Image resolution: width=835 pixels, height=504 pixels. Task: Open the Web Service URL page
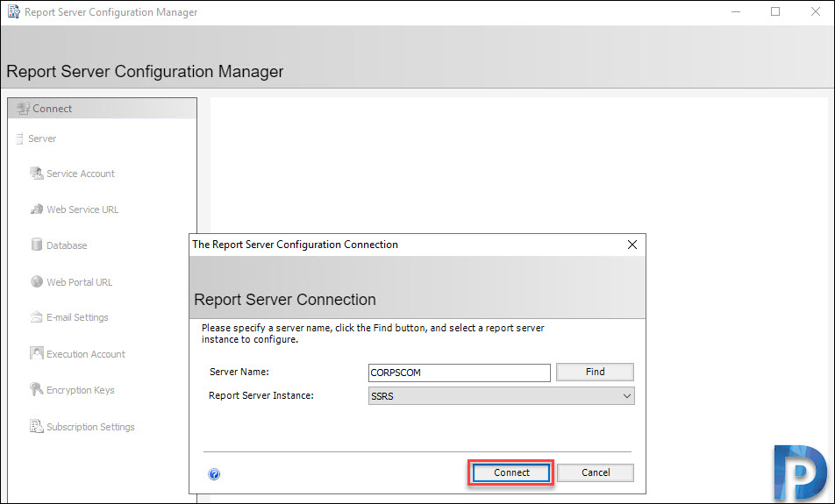[82, 209]
